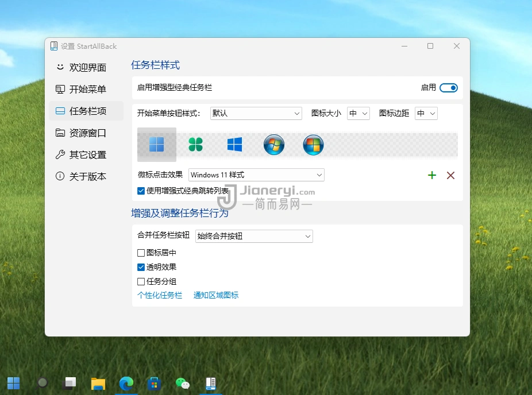The width and height of the screenshot is (532, 395).
Task: Pick the blue Windows 10 logo start icon
Action: [x=234, y=145]
